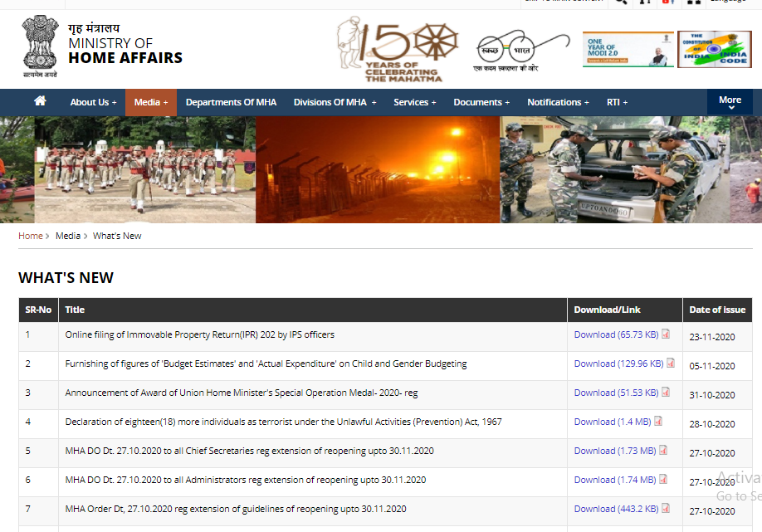Screen dimensions: 762x532
Task: Click the search magnifier icon at the top
Action: click(x=620, y=2)
